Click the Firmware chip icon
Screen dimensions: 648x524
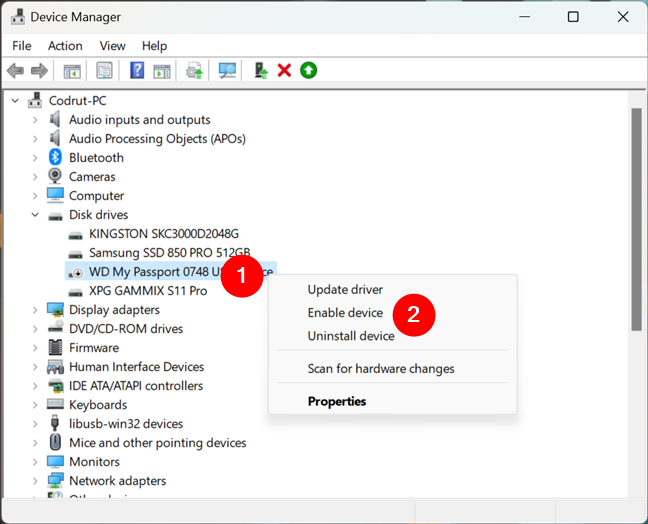click(55, 348)
